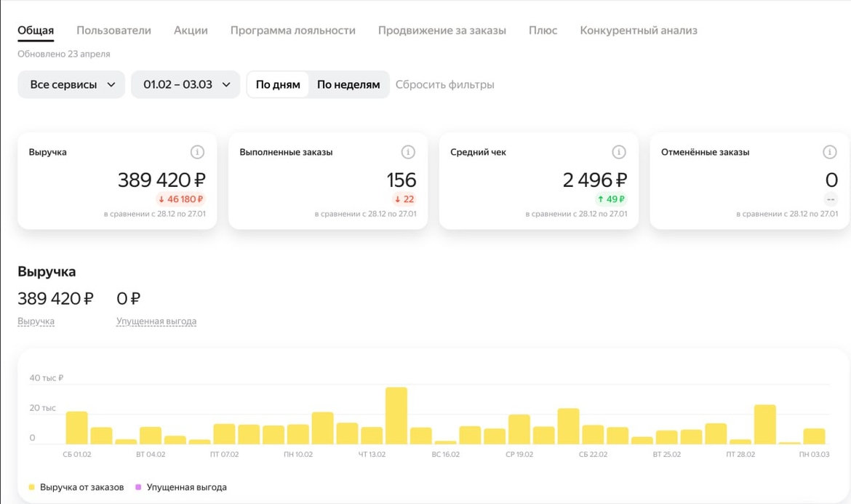This screenshot has width=851, height=504.
Task: Click Обновлено 23 апреля text
Action: tap(63, 54)
